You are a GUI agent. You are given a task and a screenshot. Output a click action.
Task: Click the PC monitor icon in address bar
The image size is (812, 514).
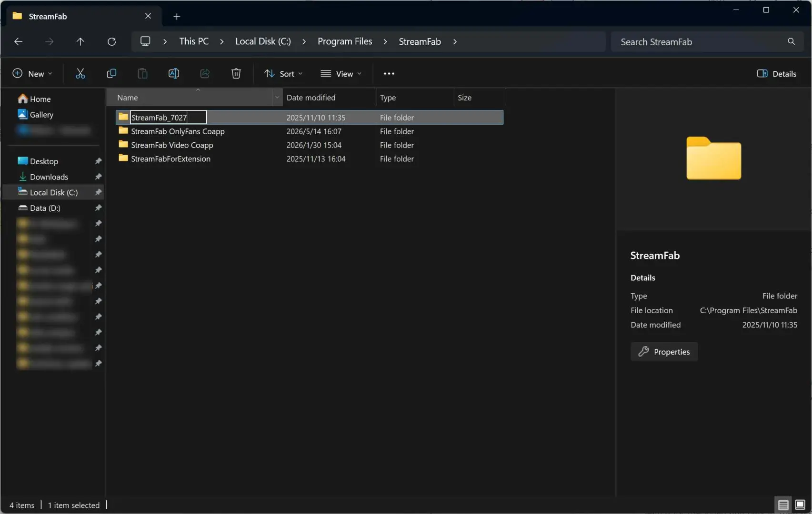tap(145, 41)
